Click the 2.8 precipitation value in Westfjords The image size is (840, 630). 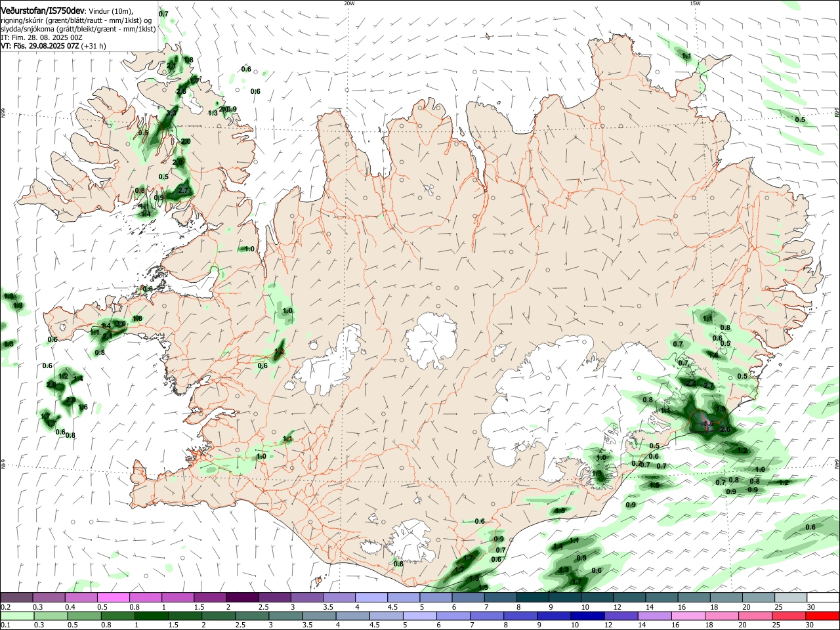pos(181,91)
